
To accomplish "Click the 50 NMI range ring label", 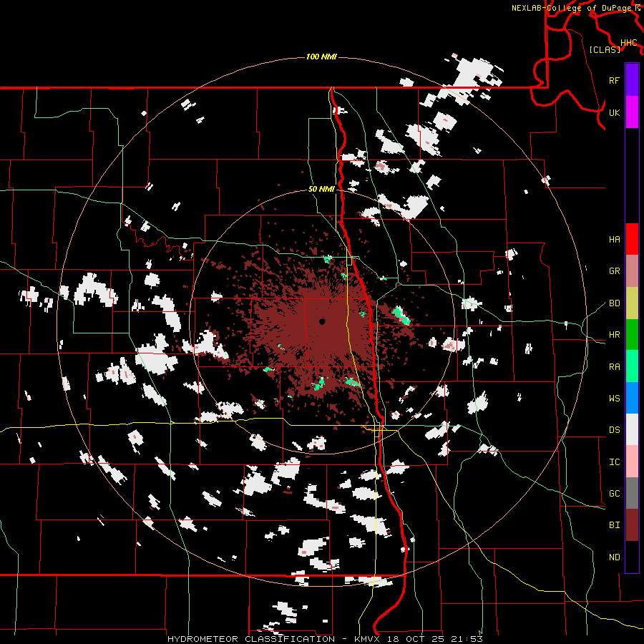I will tap(321, 190).
